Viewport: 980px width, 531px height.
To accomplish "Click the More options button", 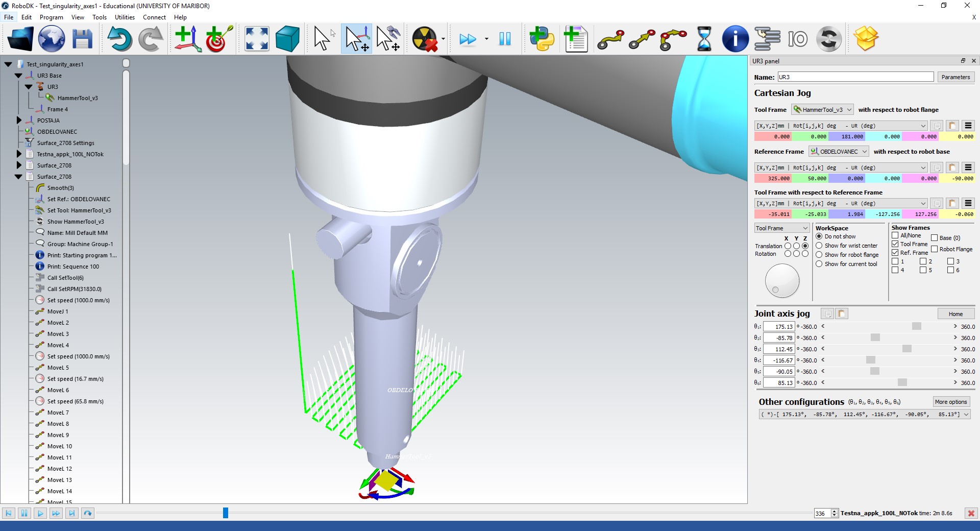I will coord(951,402).
